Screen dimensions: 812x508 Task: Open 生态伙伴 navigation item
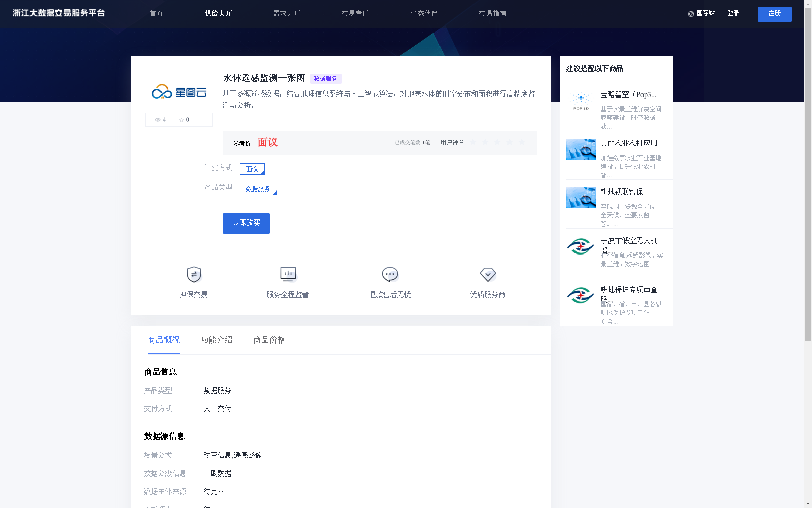click(x=424, y=14)
